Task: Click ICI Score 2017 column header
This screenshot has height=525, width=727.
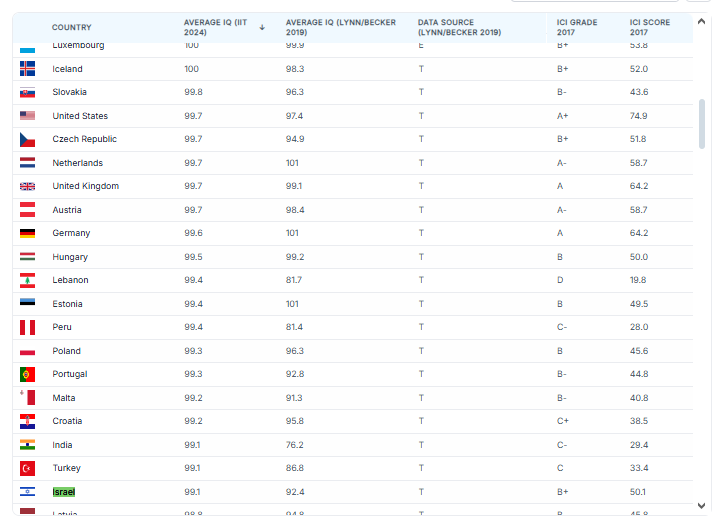Action: pyautogui.click(x=650, y=27)
